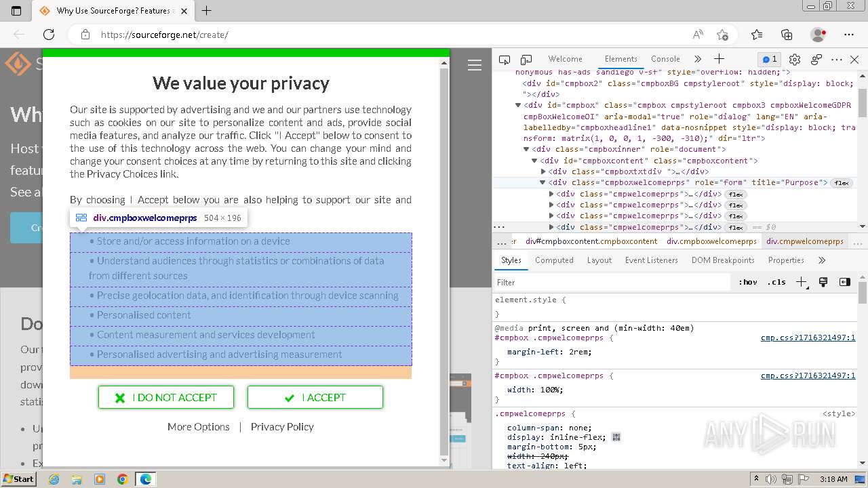Click the address bar URL

tap(164, 35)
